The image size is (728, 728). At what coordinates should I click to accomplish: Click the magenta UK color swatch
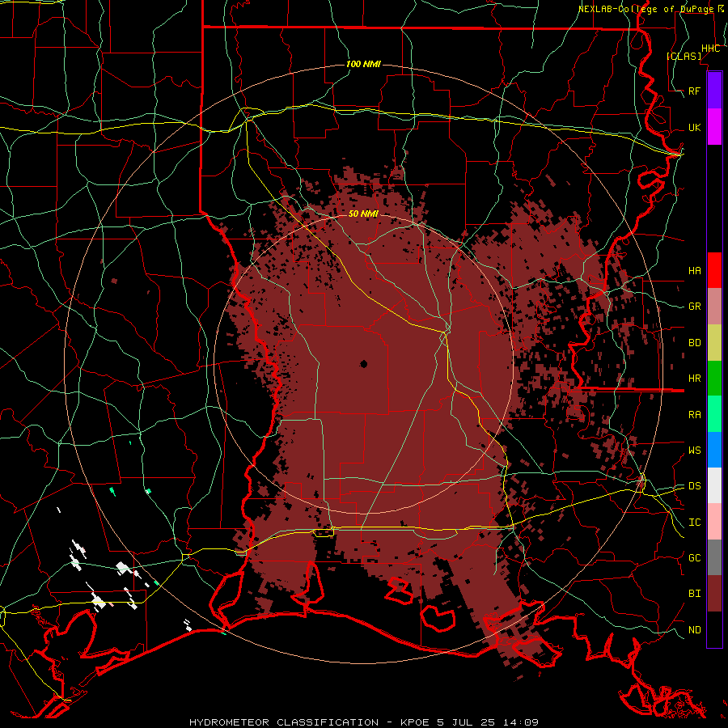(714, 127)
